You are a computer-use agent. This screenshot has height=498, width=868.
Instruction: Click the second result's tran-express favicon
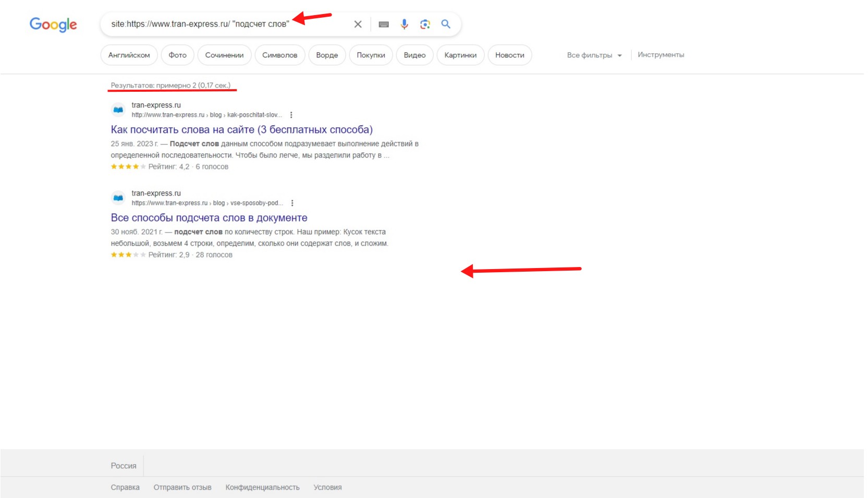(x=118, y=198)
